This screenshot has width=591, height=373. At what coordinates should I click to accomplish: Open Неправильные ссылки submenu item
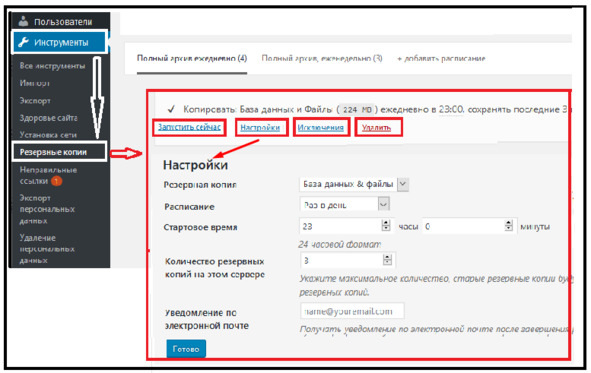click(48, 175)
